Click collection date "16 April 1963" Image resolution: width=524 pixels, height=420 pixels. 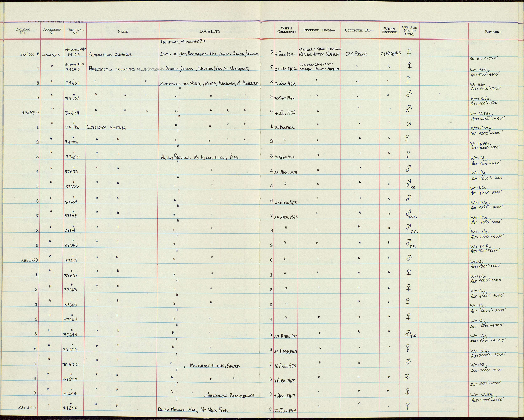285,366
